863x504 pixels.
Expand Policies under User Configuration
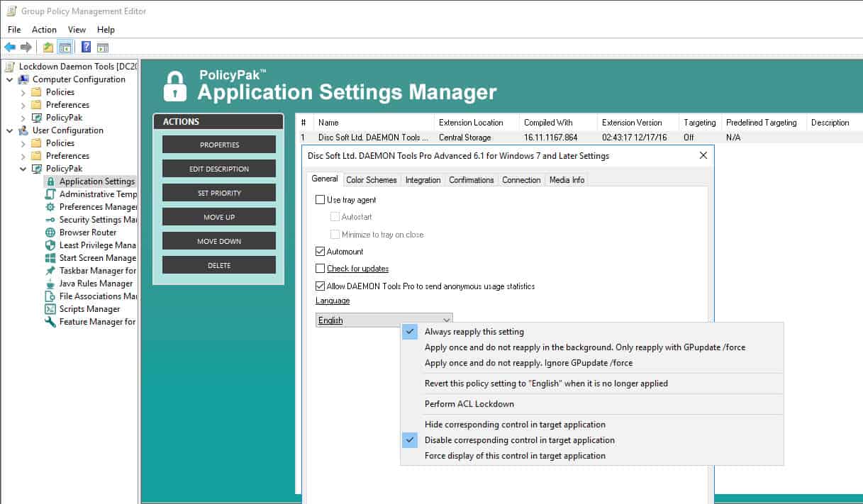click(x=23, y=143)
